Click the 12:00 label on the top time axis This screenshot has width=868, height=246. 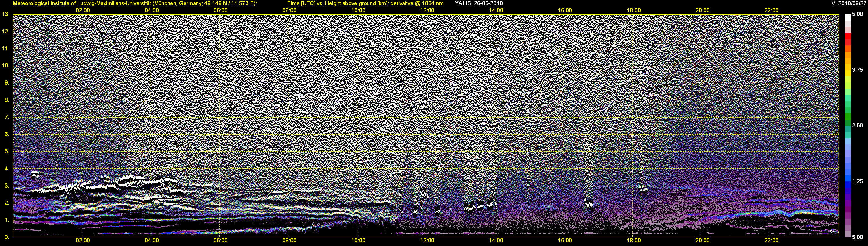(427, 10)
